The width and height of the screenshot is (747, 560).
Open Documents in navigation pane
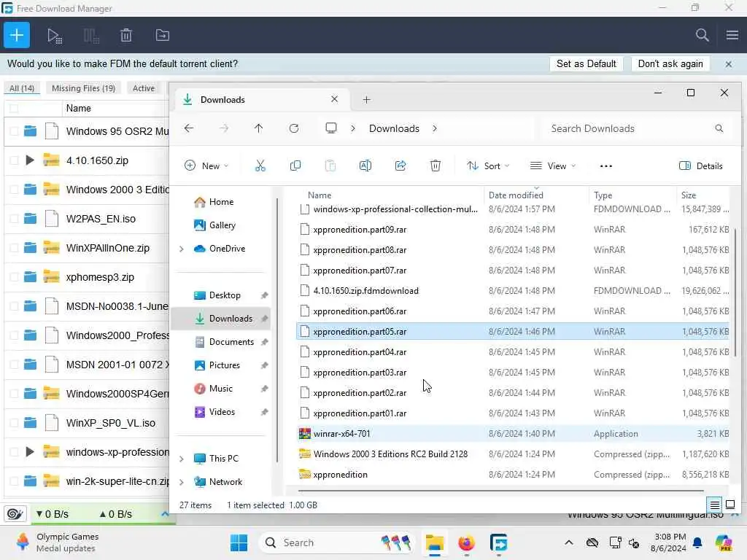tap(231, 342)
